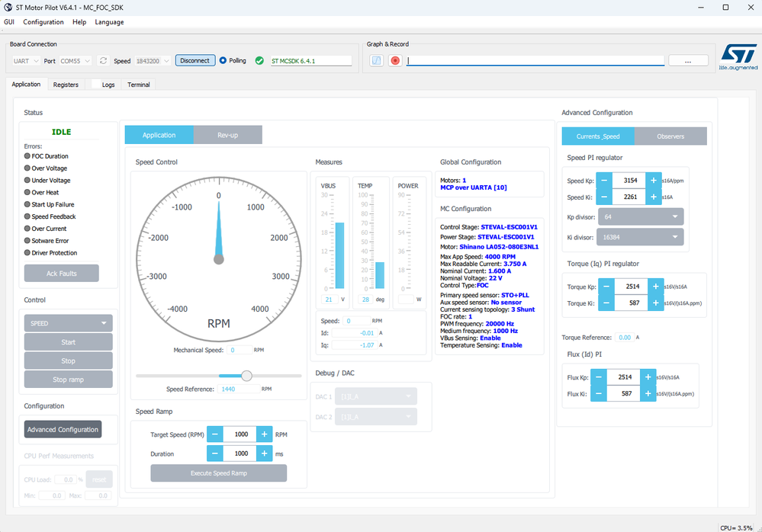This screenshot has width=762, height=532.
Task: Switch to the Rev-up tab
Action: (x=228, y=135)
